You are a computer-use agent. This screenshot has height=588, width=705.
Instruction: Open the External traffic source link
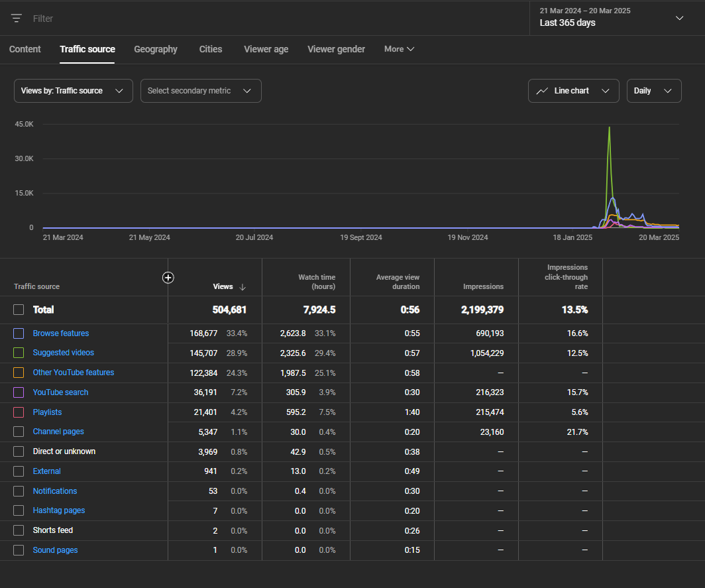(x=46, y=471)
